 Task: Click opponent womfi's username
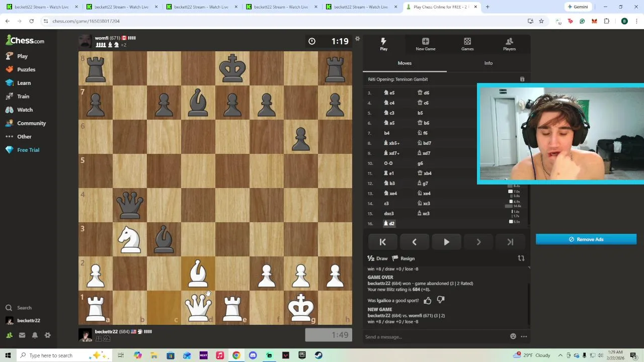tap(101, 38)
